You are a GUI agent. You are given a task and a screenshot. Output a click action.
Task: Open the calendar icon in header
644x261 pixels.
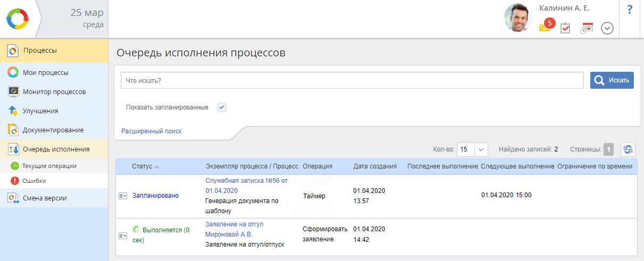point(587,28)
